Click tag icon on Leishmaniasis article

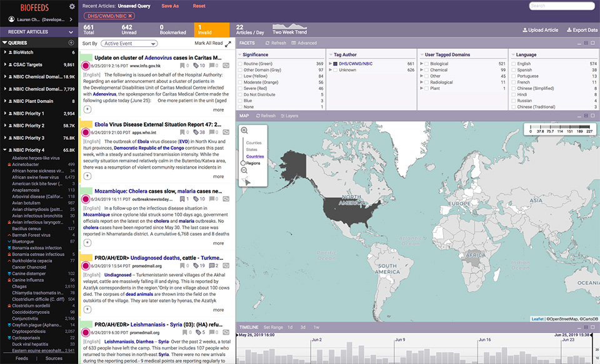click(198, 332)
